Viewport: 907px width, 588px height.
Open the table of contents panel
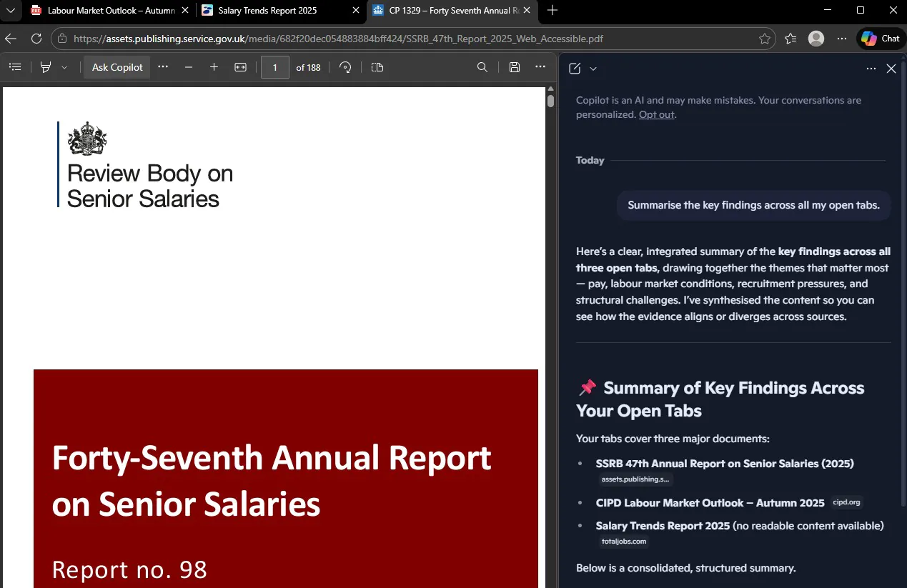tap(15, 66)
